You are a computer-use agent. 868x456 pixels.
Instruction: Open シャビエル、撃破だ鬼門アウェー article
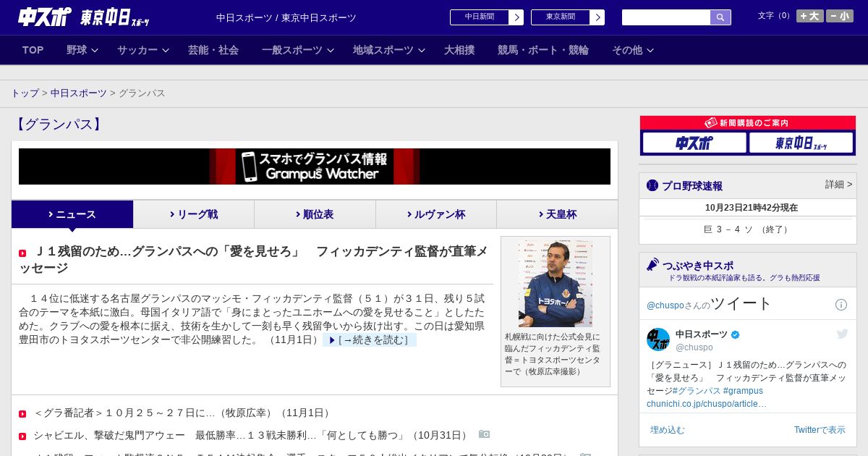(252, 435)
